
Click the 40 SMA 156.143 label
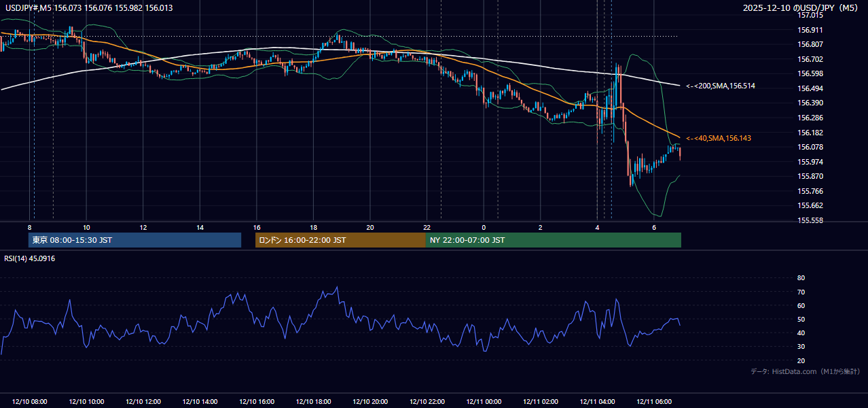[x=719, y=138]
